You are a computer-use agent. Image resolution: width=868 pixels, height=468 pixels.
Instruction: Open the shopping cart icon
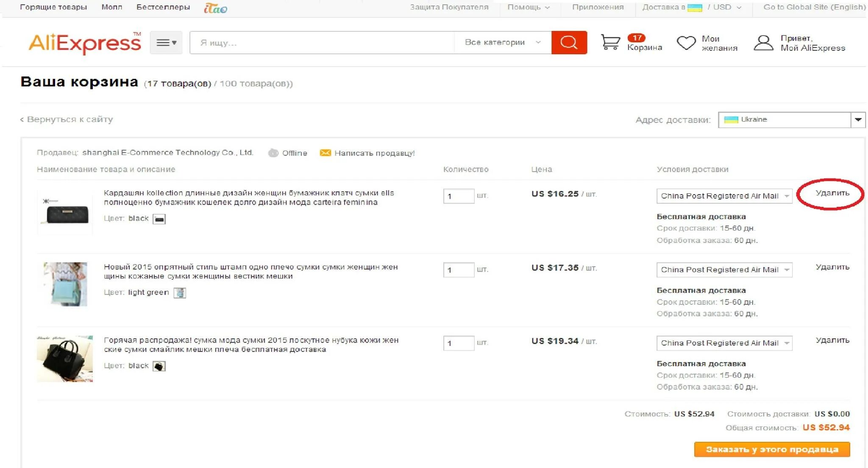click(x=610, y=42)
